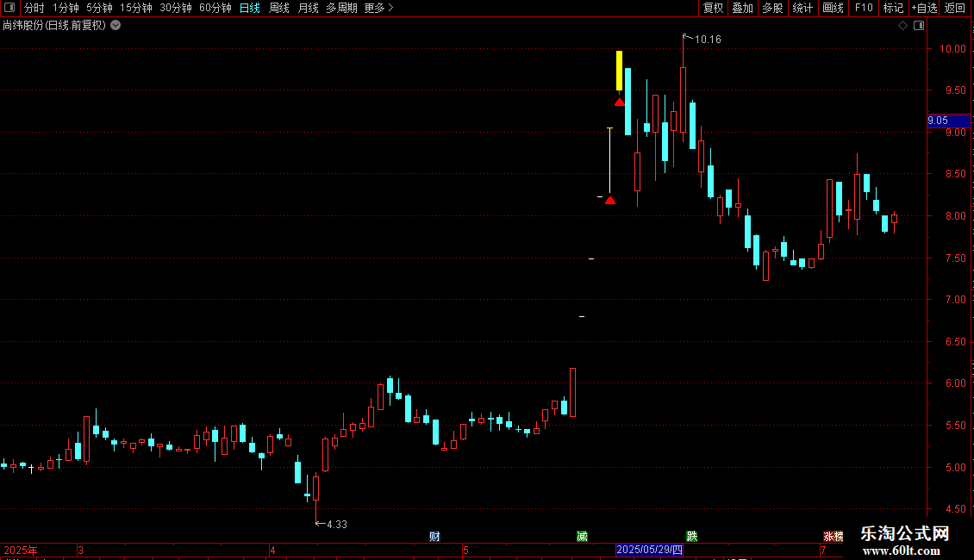This screenshot has width=974, height=560.
Task: Open F10 company info
Action: 864,8
